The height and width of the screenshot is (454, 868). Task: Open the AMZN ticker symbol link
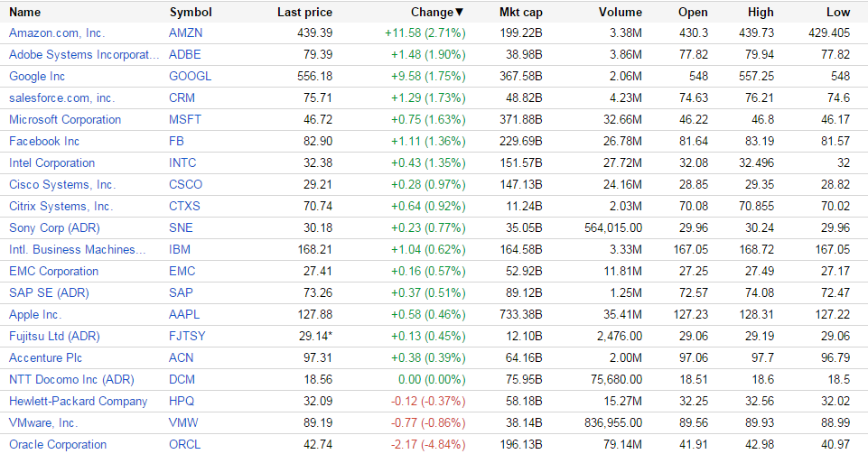coord(187,32)
